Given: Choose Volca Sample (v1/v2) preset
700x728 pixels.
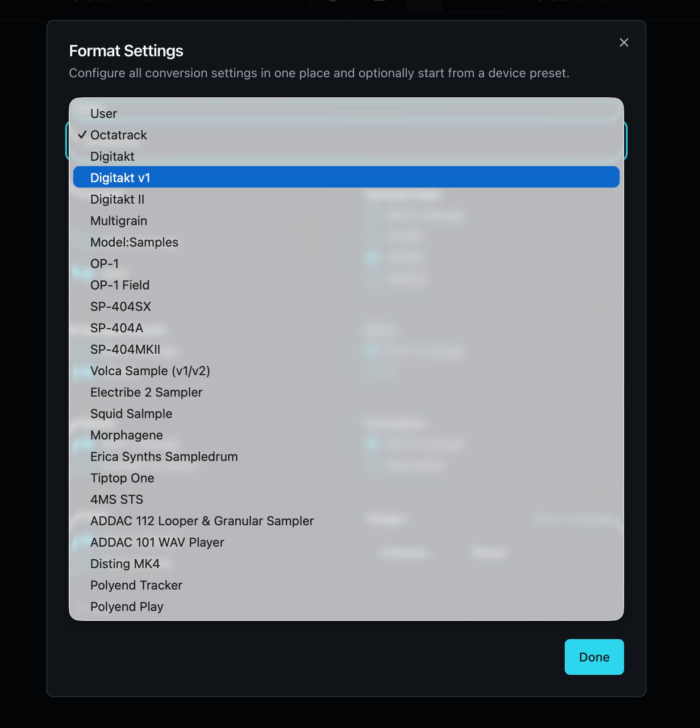Looking at the screenshot, I should [150, 371].
